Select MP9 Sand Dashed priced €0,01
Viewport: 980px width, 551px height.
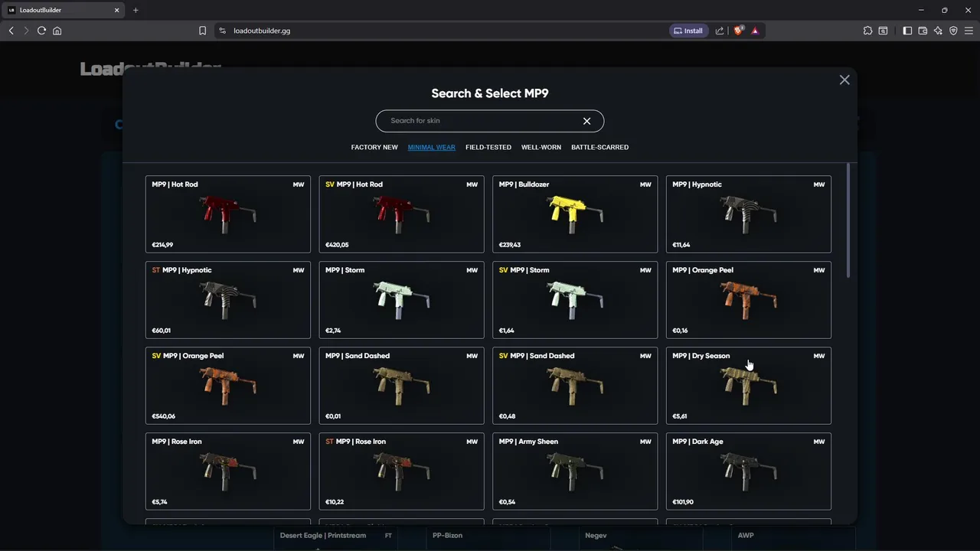click(401, 386)
